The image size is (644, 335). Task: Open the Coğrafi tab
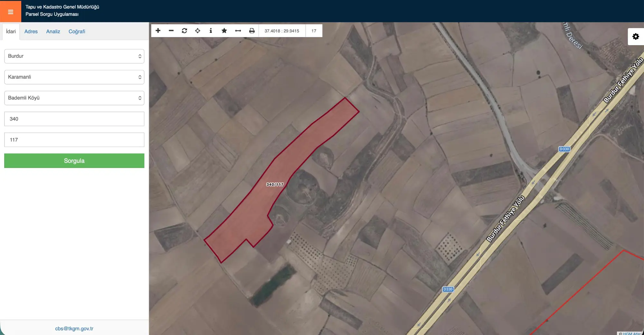(77, 32)
